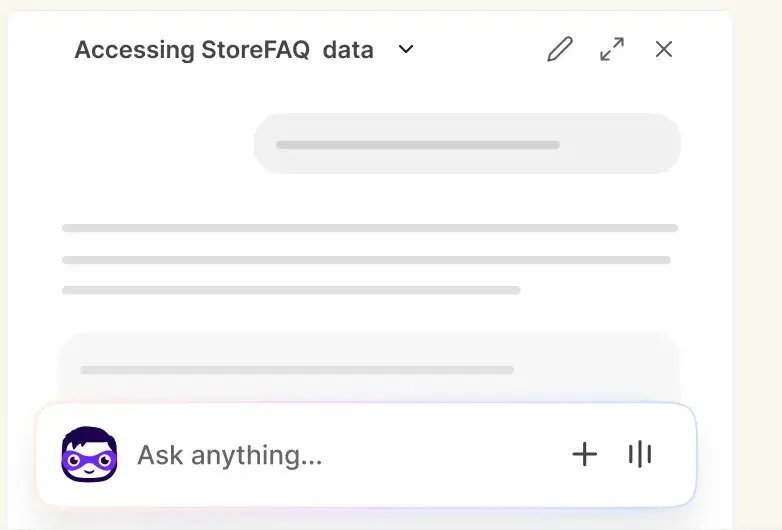Click the shortest third response line
This screenshot has width=782, height=530.
tap(291, 290)
